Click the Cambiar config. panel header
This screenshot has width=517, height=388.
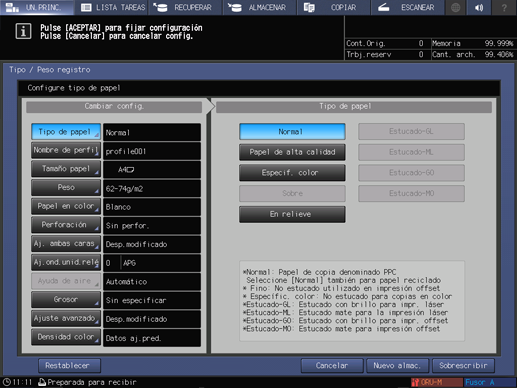114,107
